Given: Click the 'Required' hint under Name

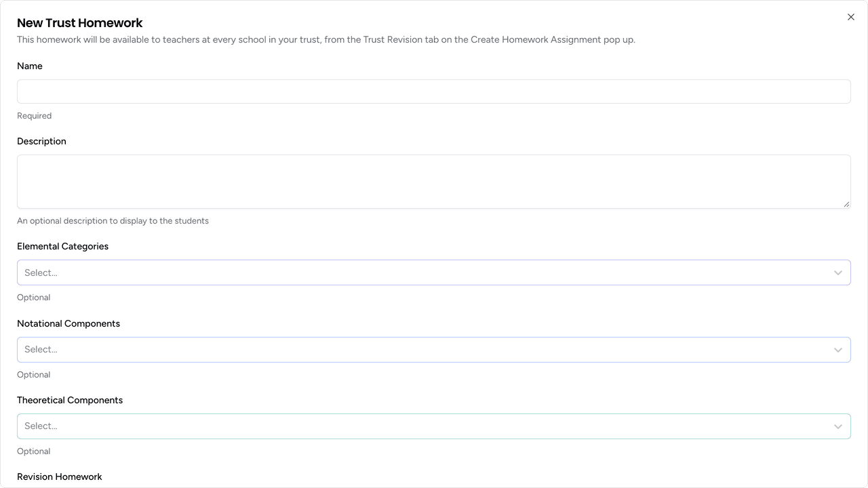Looking at the screenshot, I should point(35,116).
